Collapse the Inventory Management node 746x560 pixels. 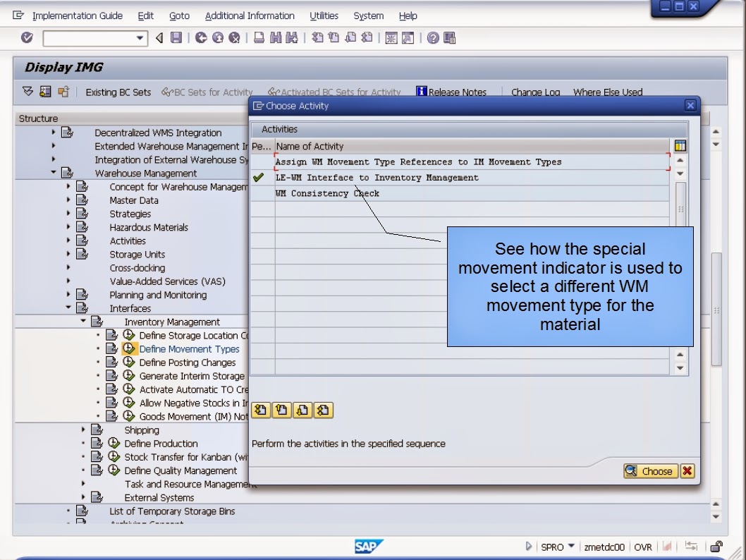click(x=82, y=321)
